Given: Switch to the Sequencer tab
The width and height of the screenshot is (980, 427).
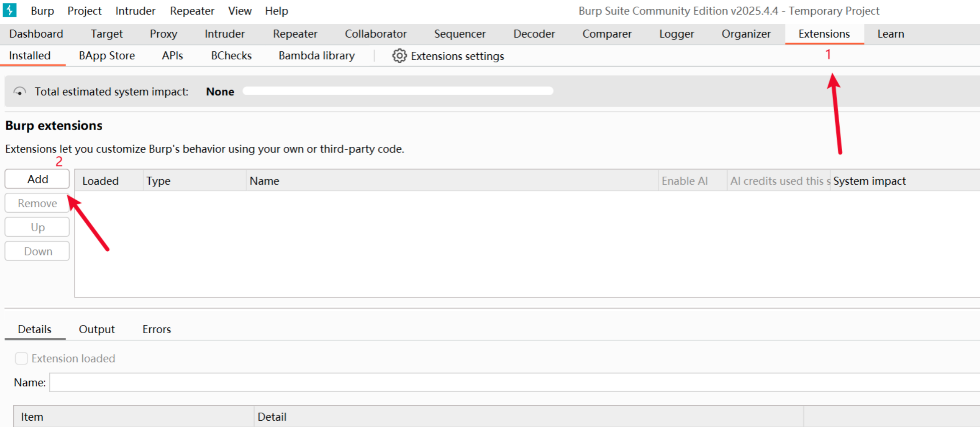Looking at the screenshot, I should (460, 34).
